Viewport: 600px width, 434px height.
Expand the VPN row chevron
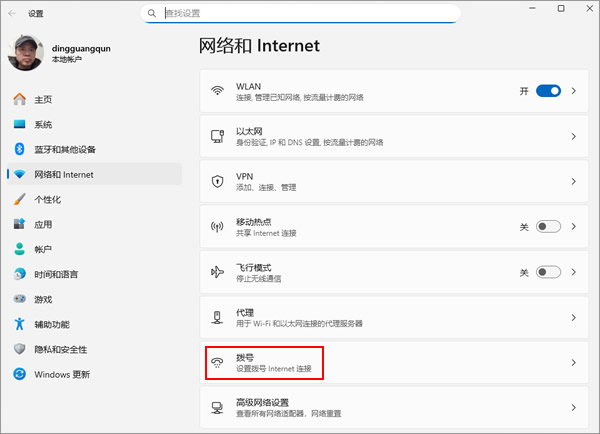point(574,181)
